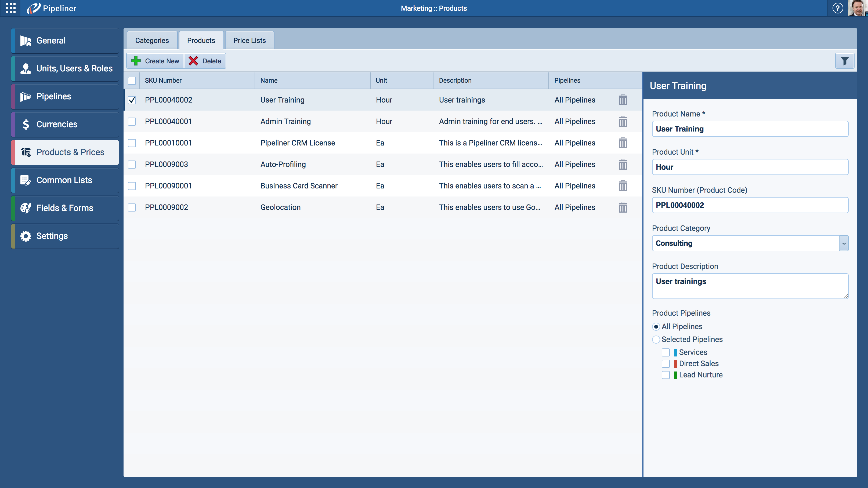Check the Auto-Profiling row checkbox
Screen dimensions: 868x488
click(x=132, y=165)
